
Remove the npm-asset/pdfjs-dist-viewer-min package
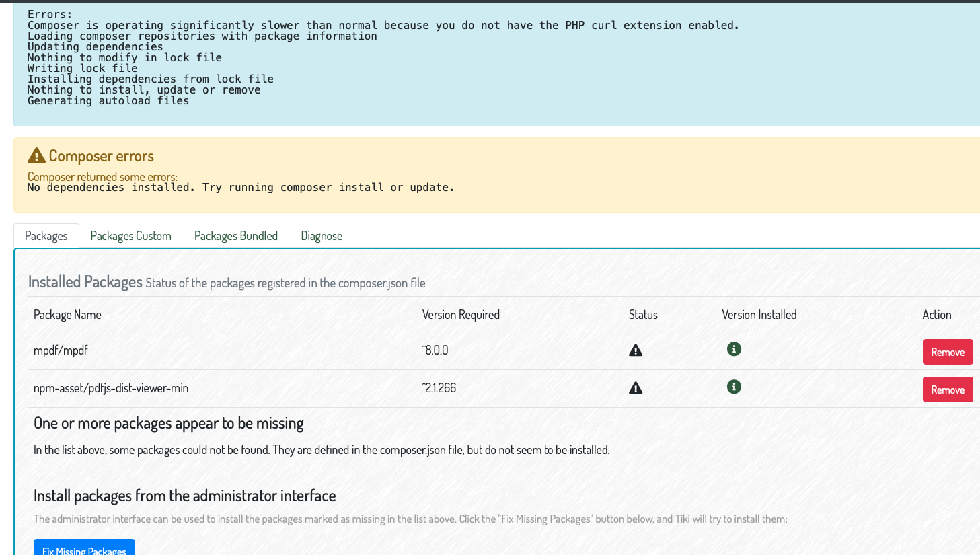[x=948, y=390]
